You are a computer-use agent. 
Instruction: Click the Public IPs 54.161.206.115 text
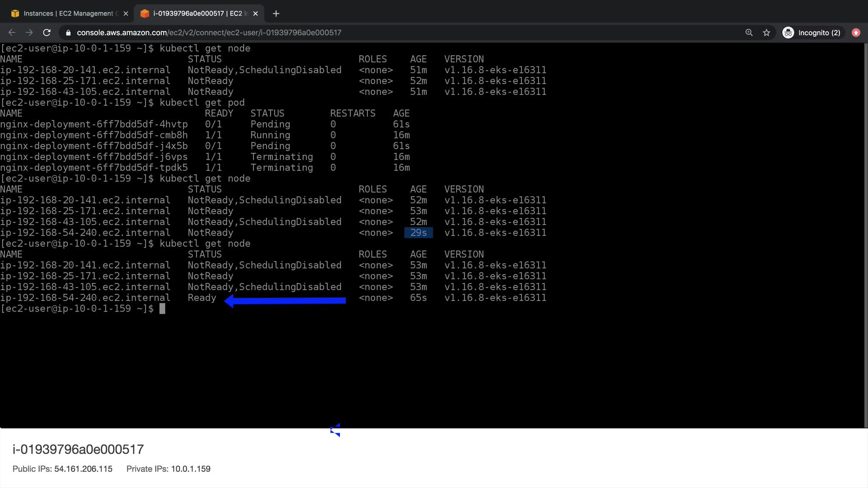(62, 469)
